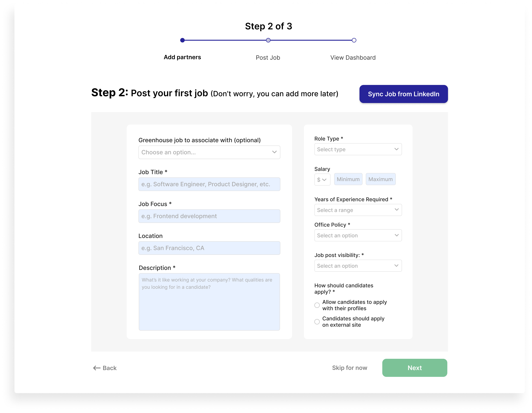Click the Office Policy chevron arrow
The image size is (532, 413).
(x=396, y=235)
